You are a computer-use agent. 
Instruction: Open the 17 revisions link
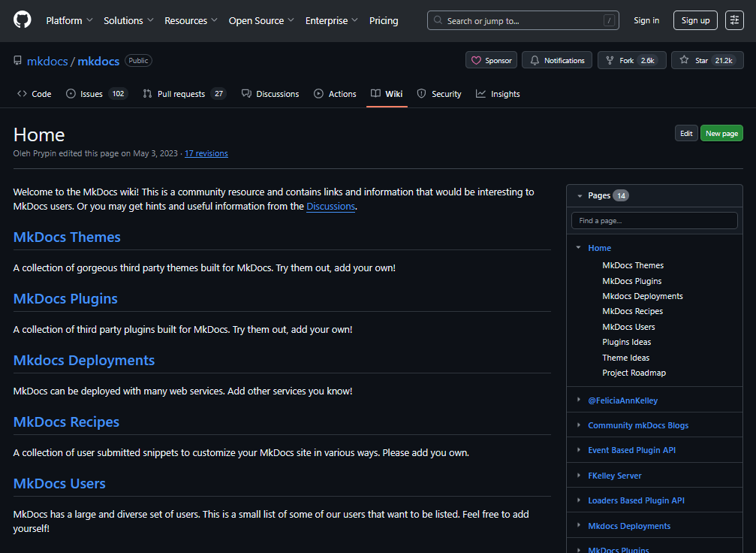[x=206, y=153]
